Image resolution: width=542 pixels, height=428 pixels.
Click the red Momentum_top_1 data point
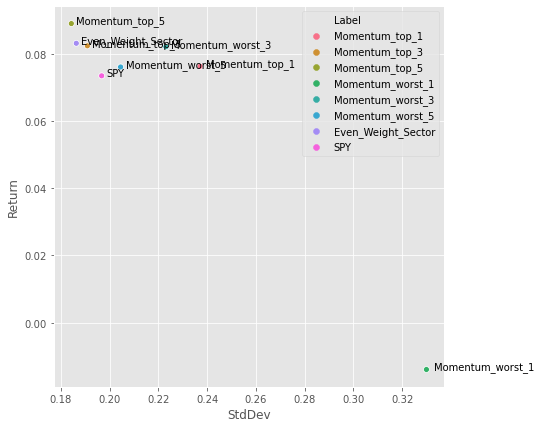(x=199, y=66)
